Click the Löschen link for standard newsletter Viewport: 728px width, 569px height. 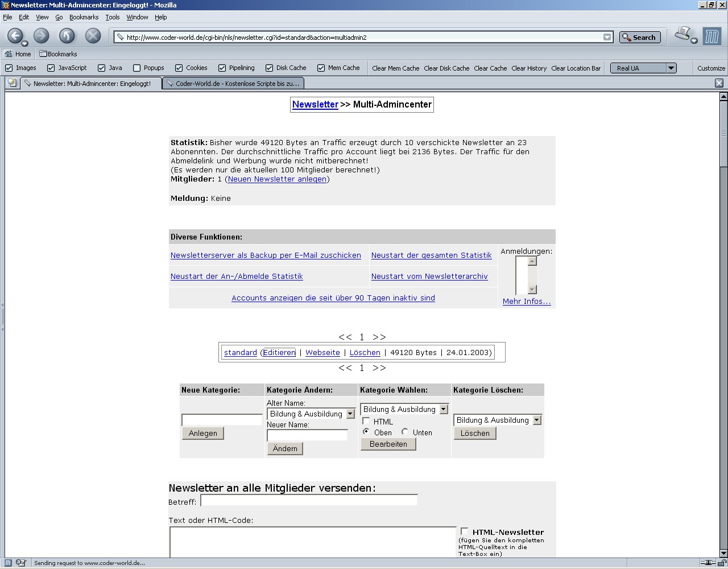tap(365, 353)
